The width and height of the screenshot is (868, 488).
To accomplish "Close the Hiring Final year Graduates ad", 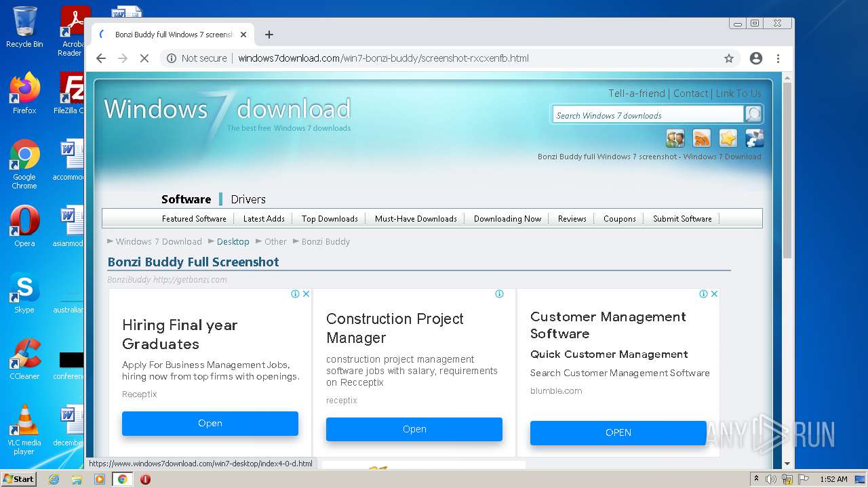I will [306, 294].
